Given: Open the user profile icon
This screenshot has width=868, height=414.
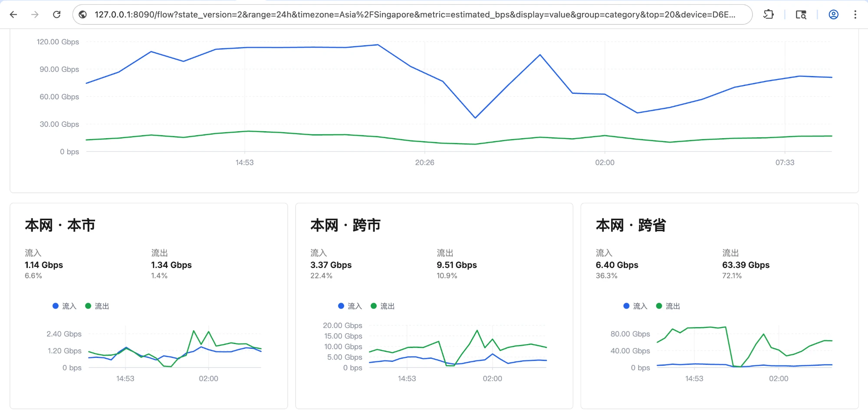Looking at the screenshot, I should coord(833,14).
